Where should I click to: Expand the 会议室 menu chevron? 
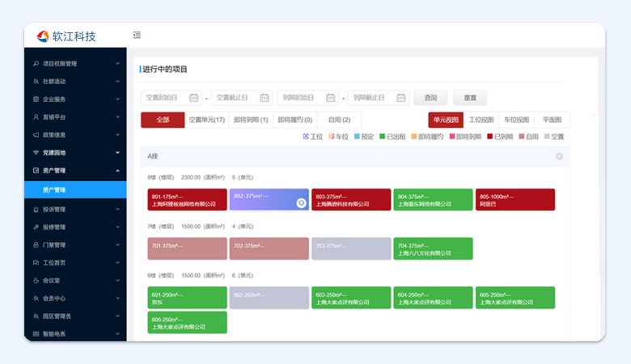[117, 281]
